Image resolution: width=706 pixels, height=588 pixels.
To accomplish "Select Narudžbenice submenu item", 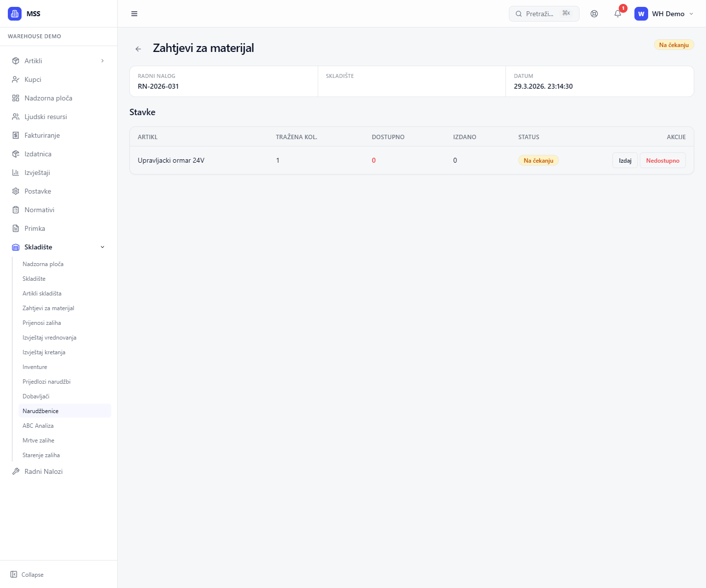I will [41, 411].
